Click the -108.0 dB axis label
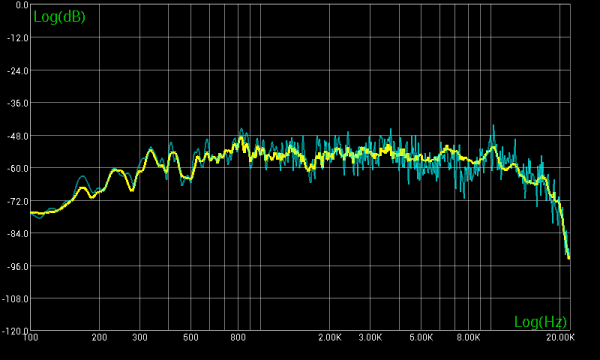The height and width of the screenshot is (360, 600). point(16,299)
